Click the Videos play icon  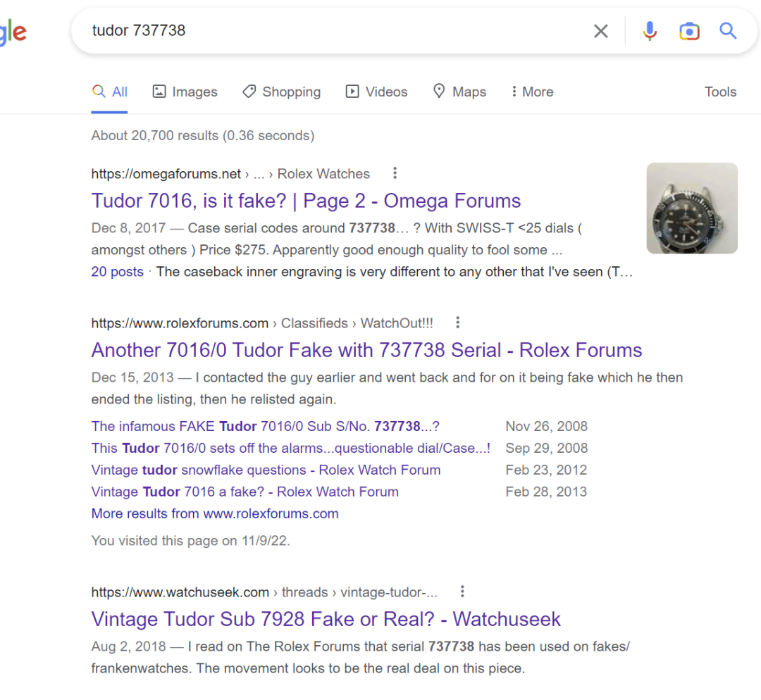352,92
